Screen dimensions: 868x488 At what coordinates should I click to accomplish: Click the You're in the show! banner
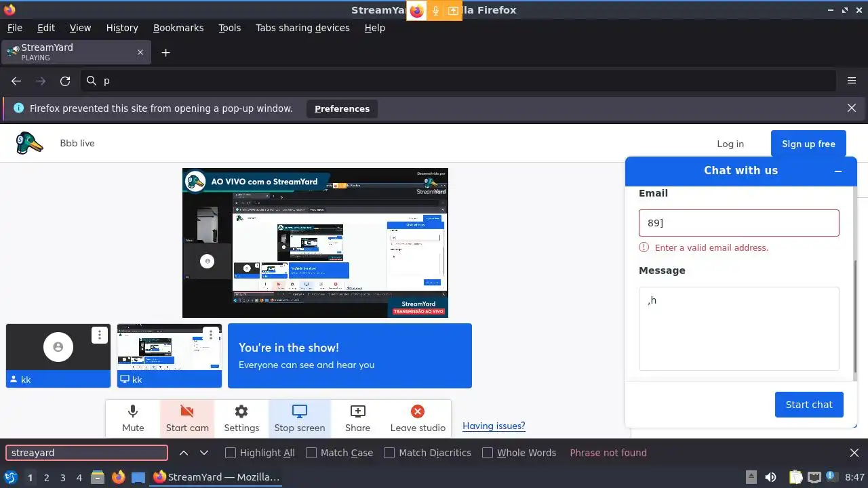[350, 356]
